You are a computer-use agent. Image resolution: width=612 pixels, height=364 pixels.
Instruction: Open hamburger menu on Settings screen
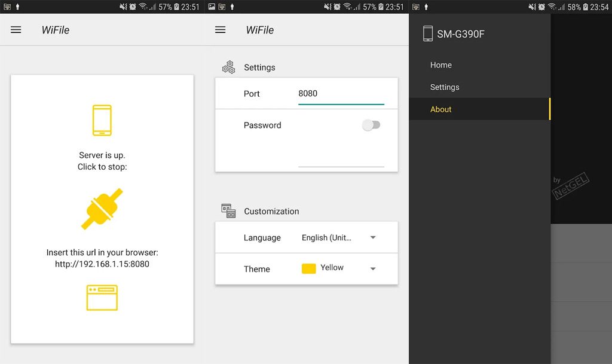point(220,30)
